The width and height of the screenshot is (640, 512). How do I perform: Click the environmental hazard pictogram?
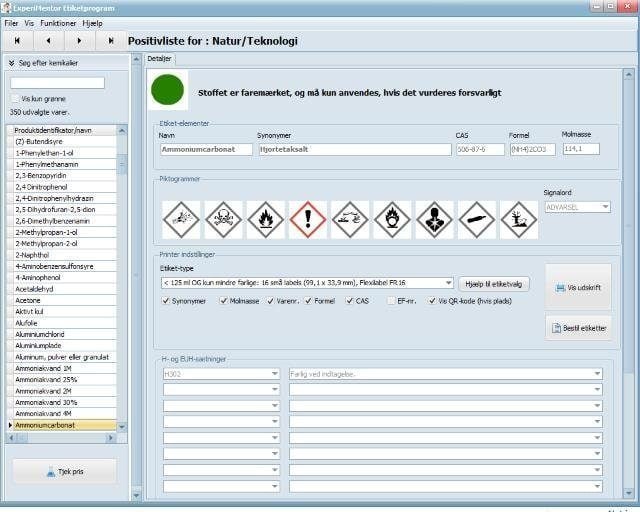[x=519, y=220]
